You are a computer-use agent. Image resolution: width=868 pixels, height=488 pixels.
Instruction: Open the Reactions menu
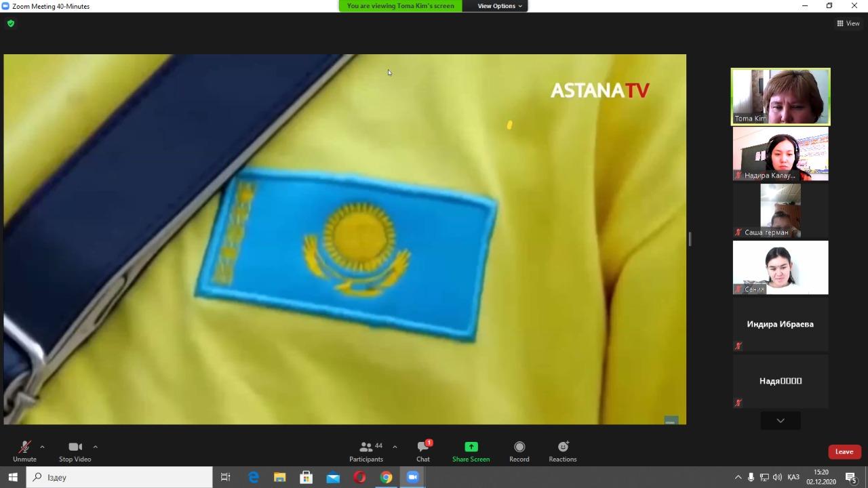[x=563, y=451]
